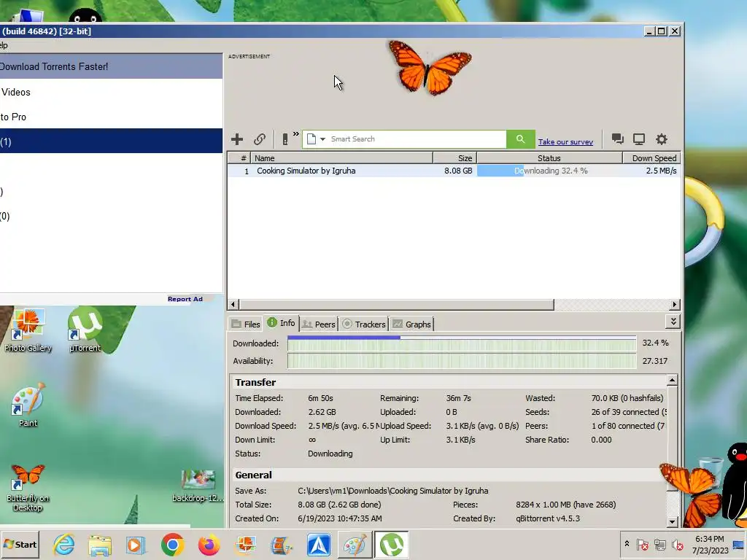Open the Take our survey link
Image resolution: width=747 pixels, height=560 pixels.
565,142
